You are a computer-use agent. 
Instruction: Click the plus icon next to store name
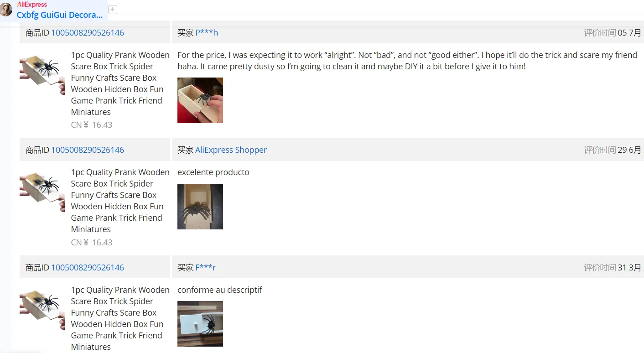113,10
